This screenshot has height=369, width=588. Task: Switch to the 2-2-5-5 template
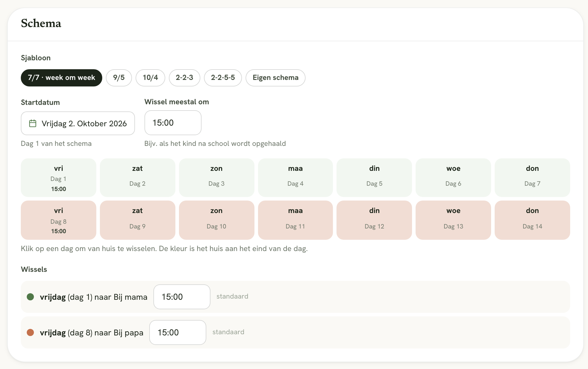click(223, 78)
